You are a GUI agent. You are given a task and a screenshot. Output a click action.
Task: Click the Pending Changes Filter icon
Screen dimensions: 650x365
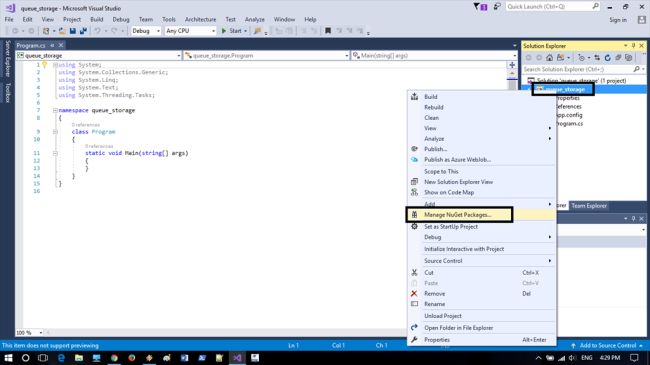(x=581, y=58)
